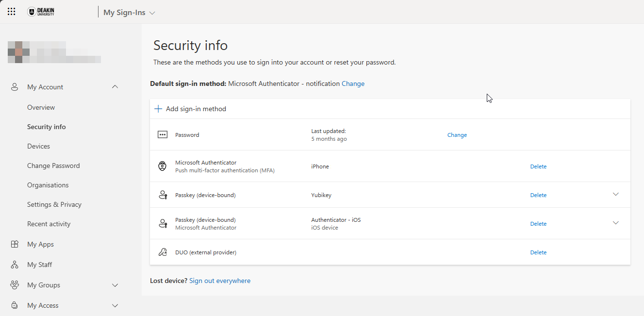Open the My Sign-Ins dropdown
644x316 pixels.
click(x=129, y=13)
